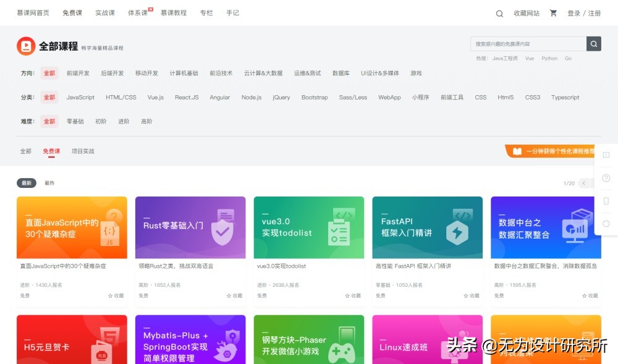Select the 零基础 difficulty filter

[x=75, y=121]
